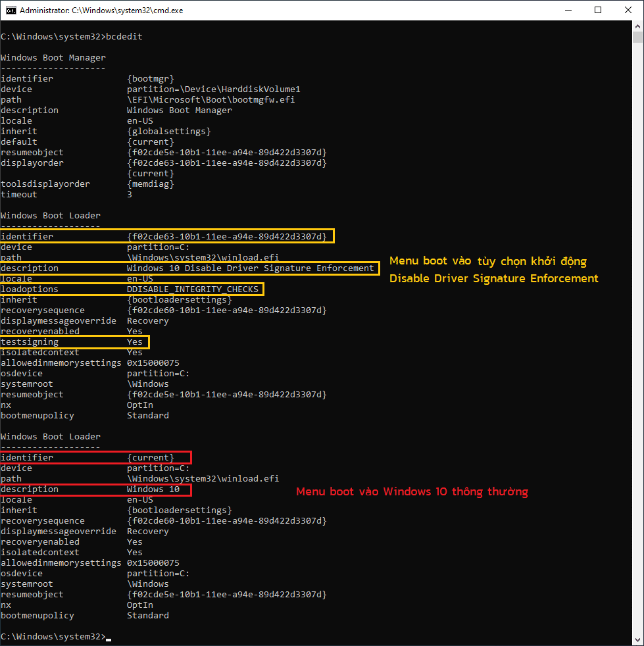Click the "Windows 10" description in the second Boot Loader

click(x=153, y=489)
